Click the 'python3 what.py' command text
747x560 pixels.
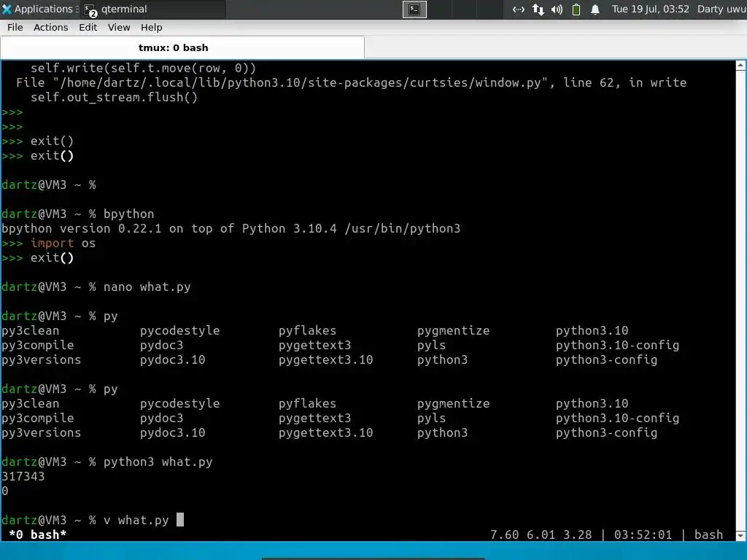point(158,462)
